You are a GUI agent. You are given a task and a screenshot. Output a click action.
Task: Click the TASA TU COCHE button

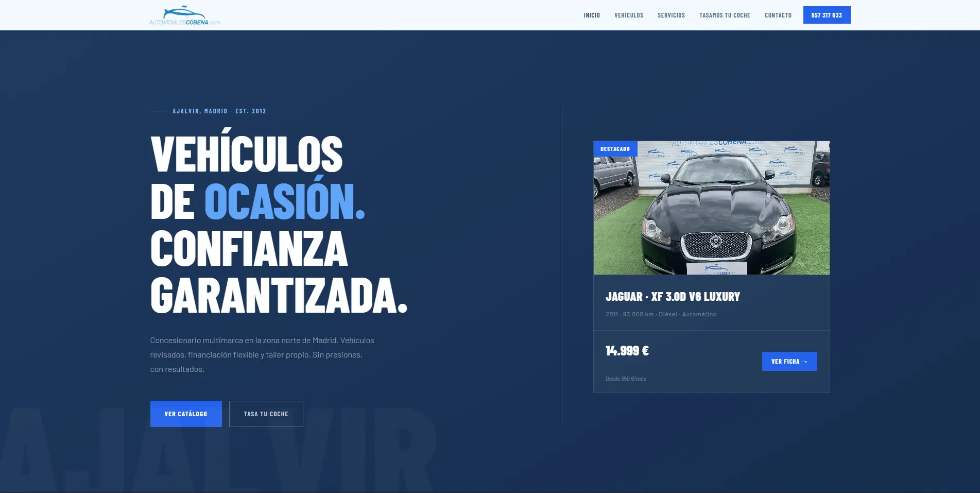tap(266, 414)
